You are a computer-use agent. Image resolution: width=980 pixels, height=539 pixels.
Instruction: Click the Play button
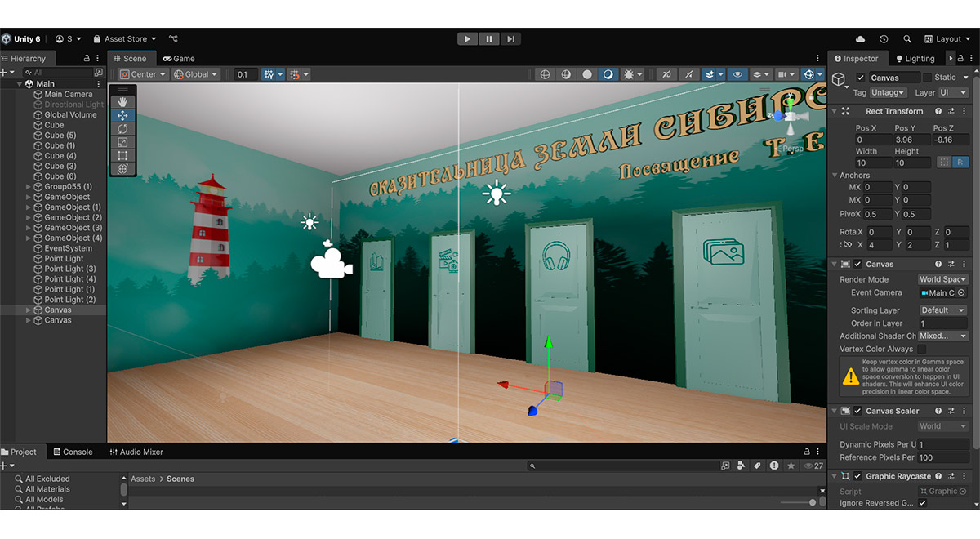(x=467, y=38)
